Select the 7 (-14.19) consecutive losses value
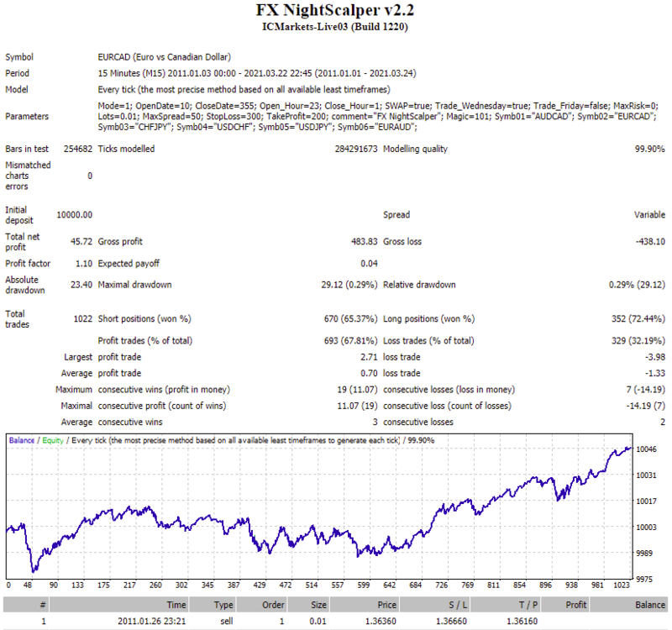 (645, 390)
